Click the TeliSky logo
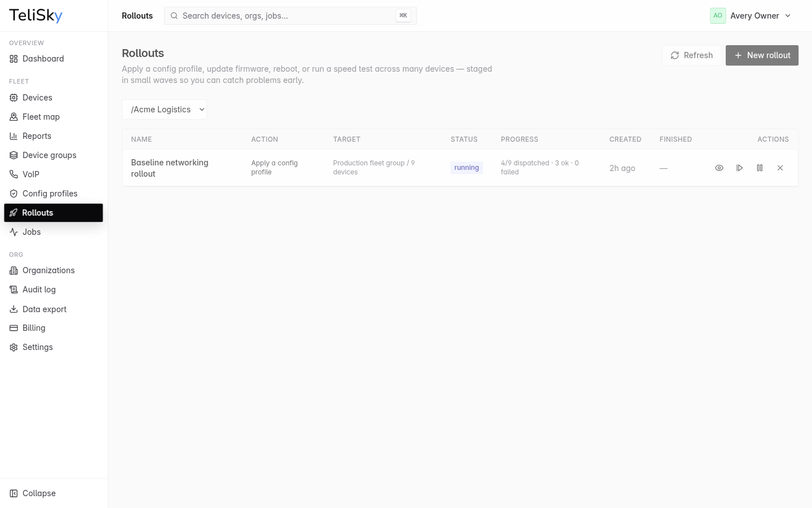Image resolution: width=812 pixels, height=508 pixels. coord(36,16)
